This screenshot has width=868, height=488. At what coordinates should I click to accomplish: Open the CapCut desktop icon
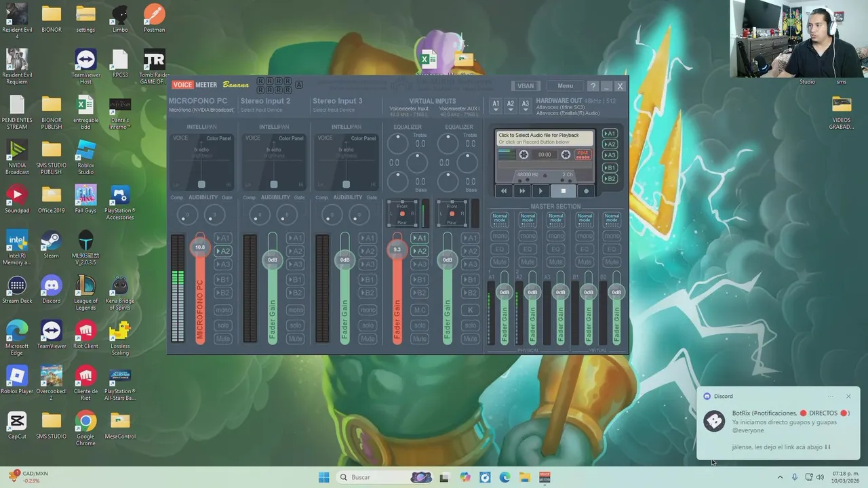click(x=17, y=425)
